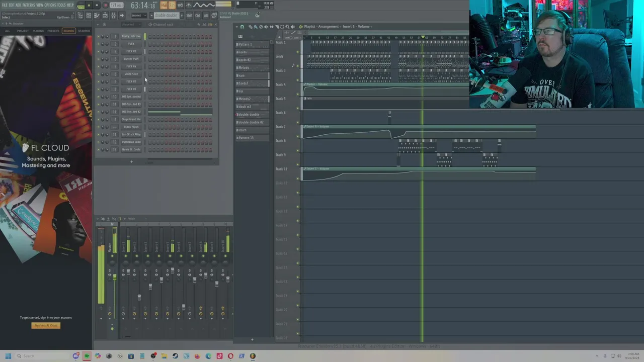Close the Channel rack window

coord(216,24)
